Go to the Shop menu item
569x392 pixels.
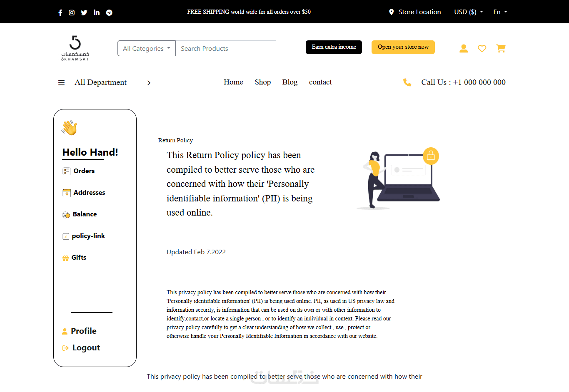[x=263, y=82]
